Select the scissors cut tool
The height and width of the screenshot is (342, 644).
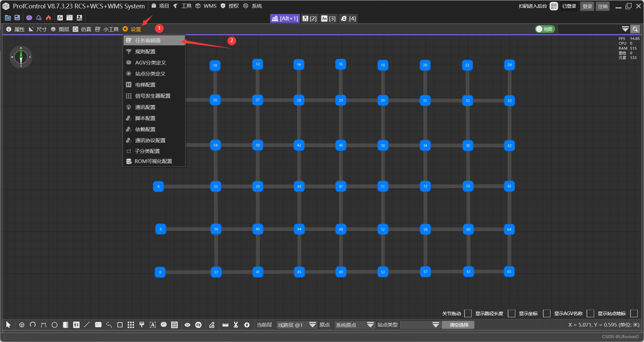(x=236, y=325)
